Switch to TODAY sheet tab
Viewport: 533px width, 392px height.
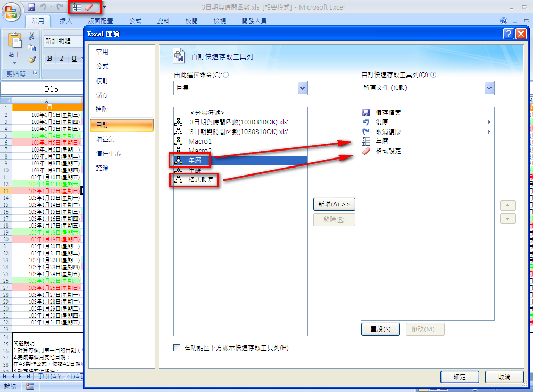coord(50,377)
